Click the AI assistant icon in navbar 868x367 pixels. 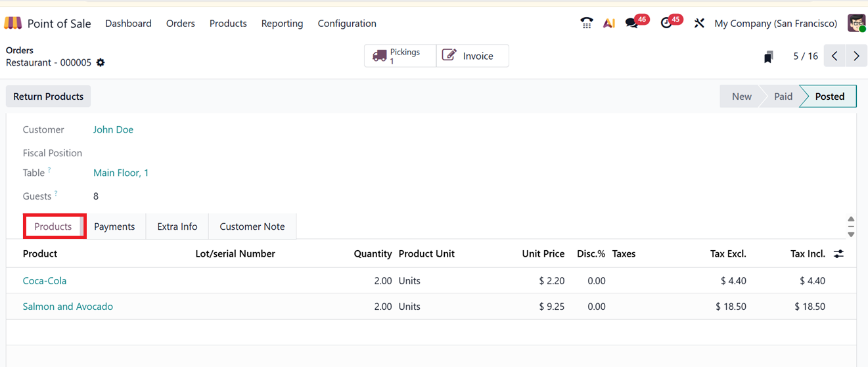[609, 23]
